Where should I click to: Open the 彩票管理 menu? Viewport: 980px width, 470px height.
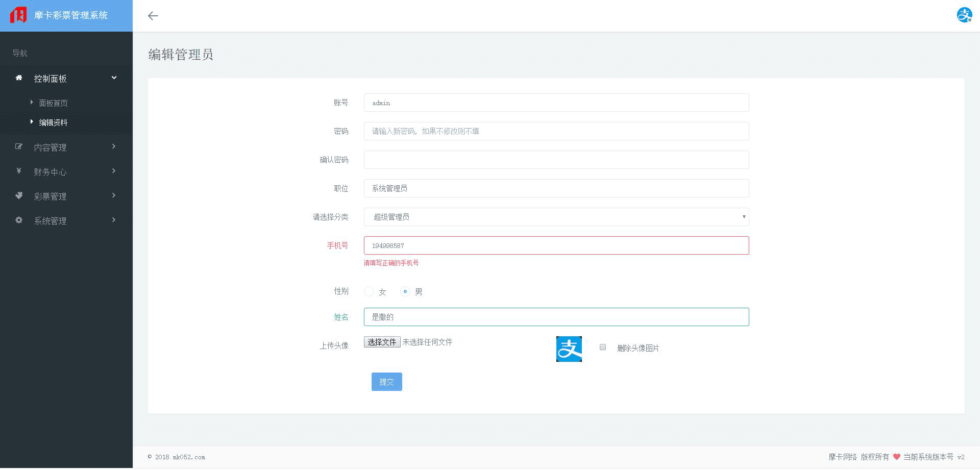pos(66,196)
